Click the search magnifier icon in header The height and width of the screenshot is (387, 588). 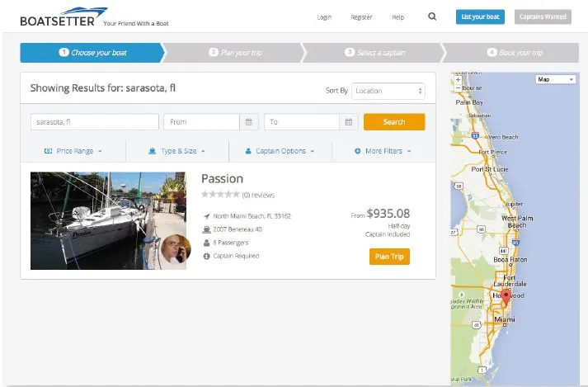(x=432, y=17)
